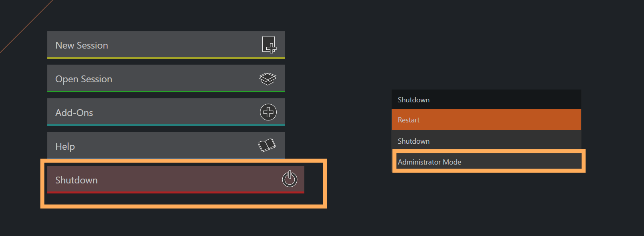Viewport: 644px width, 236px height.
Task: Click the New Session page-plus icon
Action: (x=269, y=45)
